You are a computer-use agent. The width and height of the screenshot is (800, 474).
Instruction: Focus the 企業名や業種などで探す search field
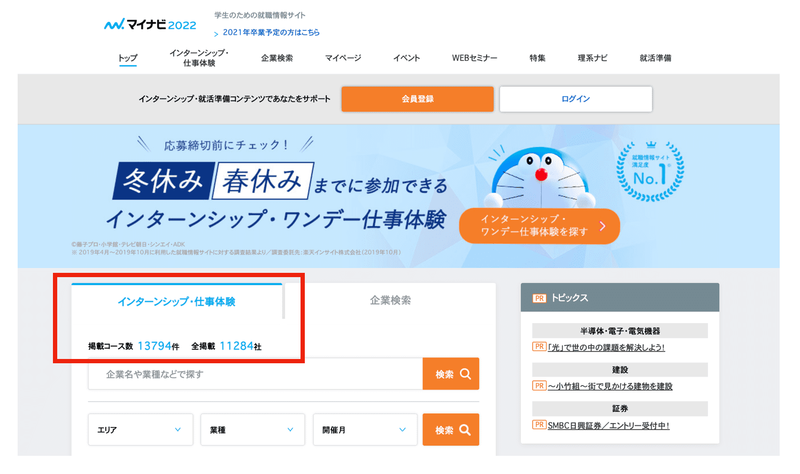(256, 374)
